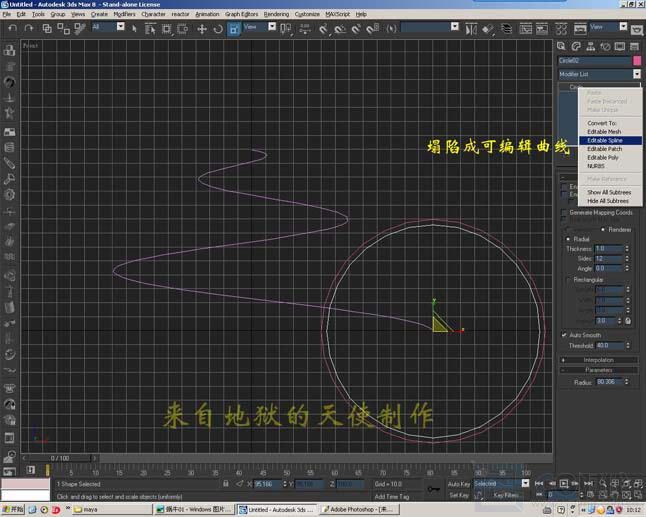Open the Modifiers menu

[x=124, y=14]
